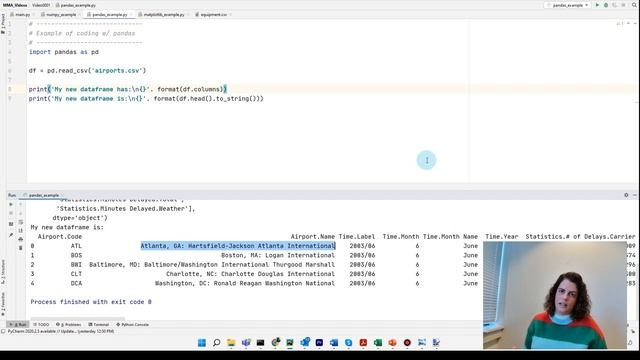The height and width of the screenshot is (360, 640).
Task: Open Premiere Pro from taskbar
Action: [x=319, y=342]
